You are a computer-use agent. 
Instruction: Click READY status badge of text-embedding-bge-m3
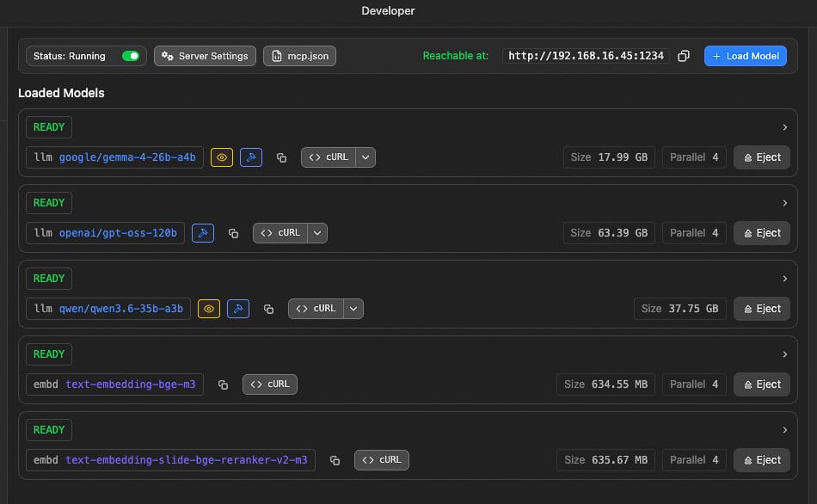pos(49,353)
